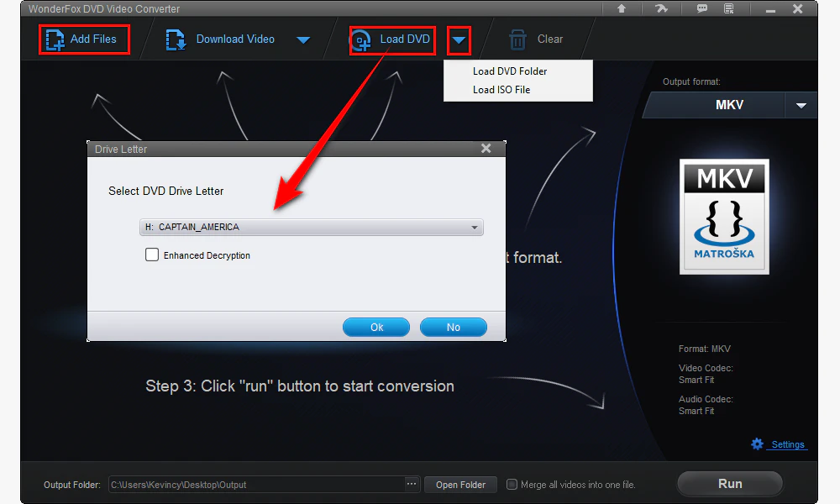Close the WonderFox DVD Video Converter window

pyautogui.click(x=798, y=8)
